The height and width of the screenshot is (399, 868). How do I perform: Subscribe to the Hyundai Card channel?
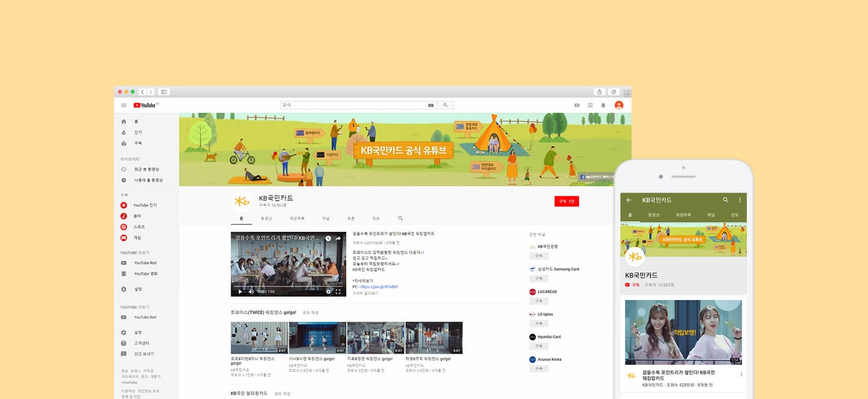tap(538, 346)
